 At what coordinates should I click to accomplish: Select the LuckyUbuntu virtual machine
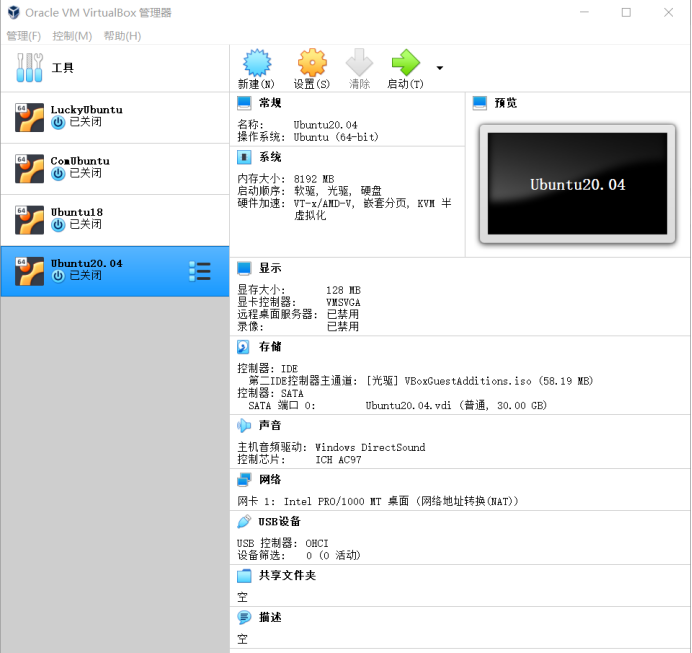(115, 117)
